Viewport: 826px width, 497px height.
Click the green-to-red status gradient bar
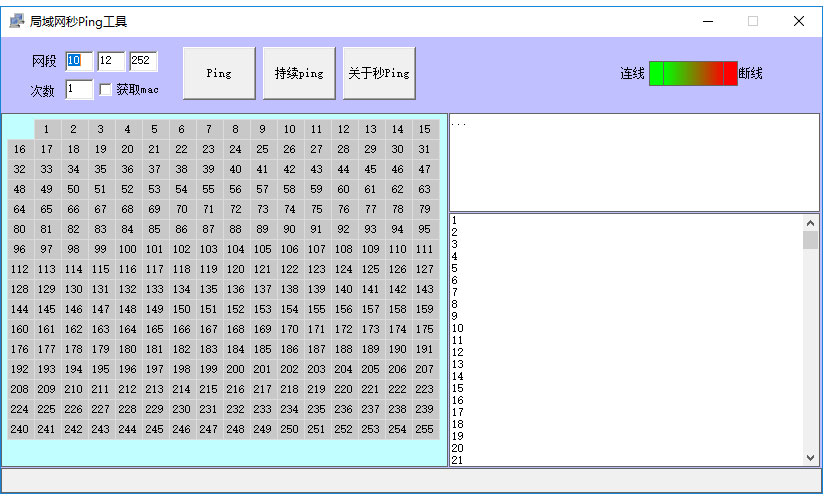pos(693,74)
